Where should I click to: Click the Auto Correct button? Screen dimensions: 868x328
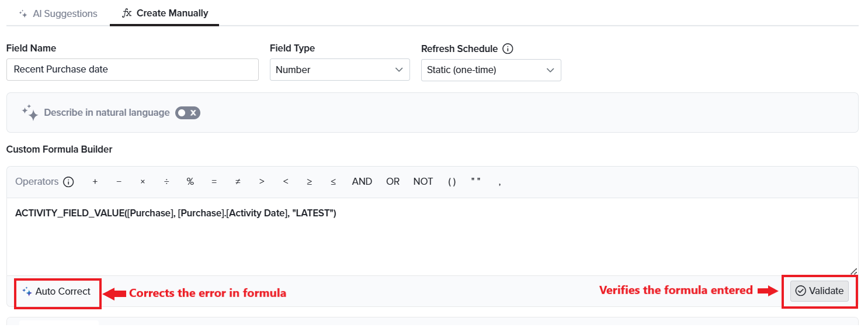click(x=57, y=291)
